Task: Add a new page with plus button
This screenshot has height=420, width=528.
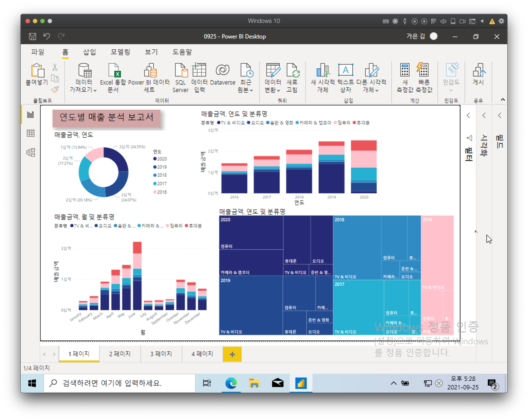Action: pyautogui.click(x=232, y=354)
